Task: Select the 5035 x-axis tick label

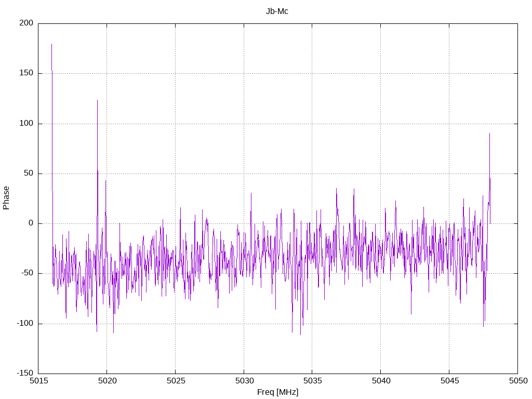Action: click(x=312, y=382)
